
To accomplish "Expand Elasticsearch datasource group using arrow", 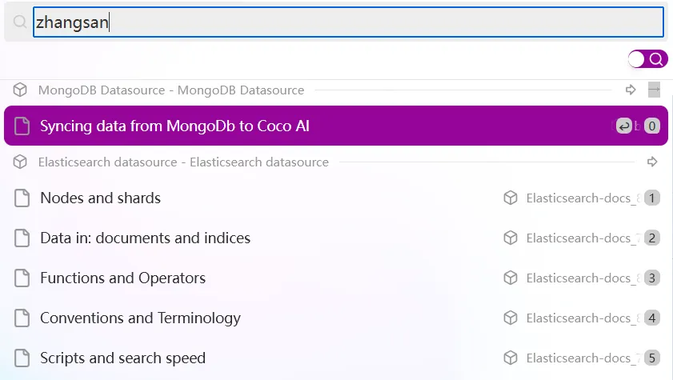I will coord(652,161).
